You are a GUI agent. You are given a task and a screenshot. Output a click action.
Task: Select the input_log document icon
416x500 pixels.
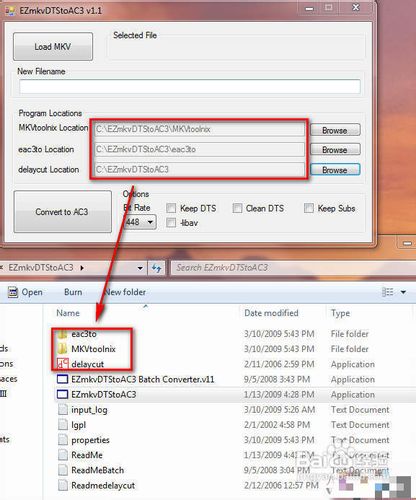[x=62, y=410]
